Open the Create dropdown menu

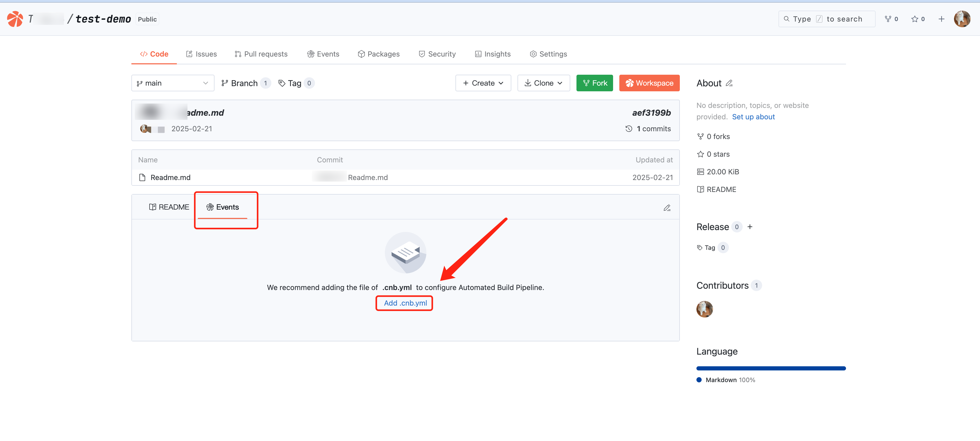(483, 83)
